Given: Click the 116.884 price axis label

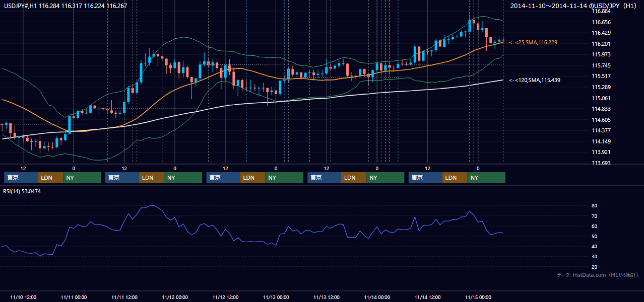Looking at the screenshot, I should pyautogui.click(x=601, y=11).
